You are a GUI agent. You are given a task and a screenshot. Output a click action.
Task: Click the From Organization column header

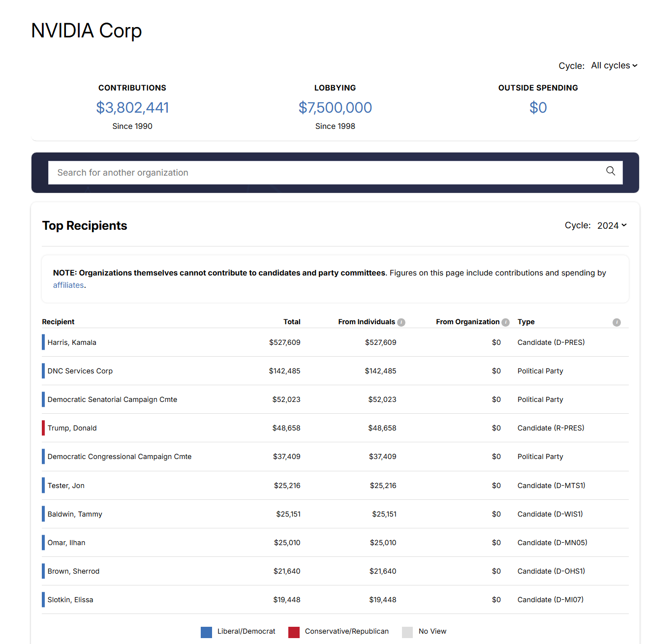pyautogui.click(x=467, y=322)
